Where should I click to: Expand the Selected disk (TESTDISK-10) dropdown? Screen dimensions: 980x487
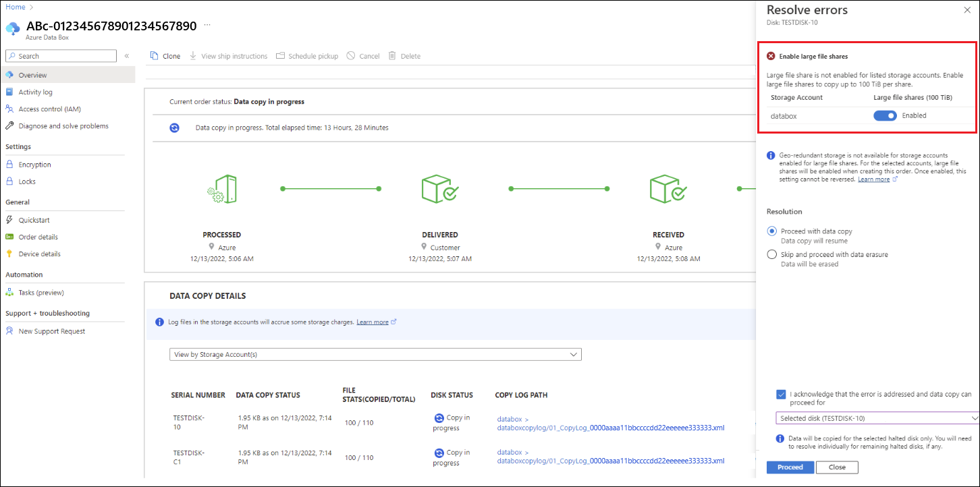pyautogui.click(x=877, y=418)
